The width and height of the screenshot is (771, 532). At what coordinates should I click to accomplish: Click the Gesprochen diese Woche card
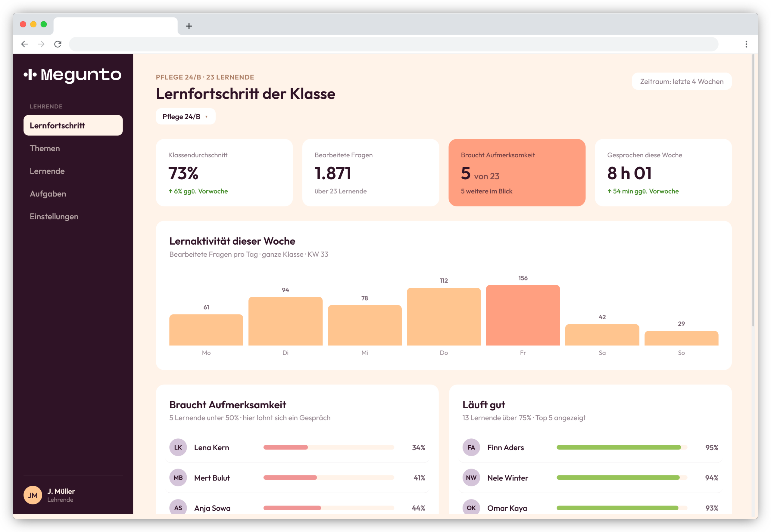(x=663, y=173)
